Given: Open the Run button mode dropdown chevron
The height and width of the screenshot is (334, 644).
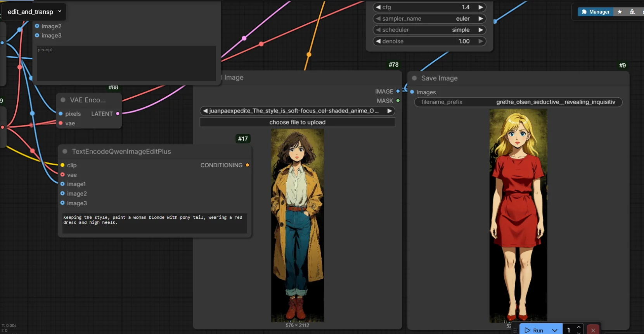Looking at the screenshot, I should [x=555, y=330].
